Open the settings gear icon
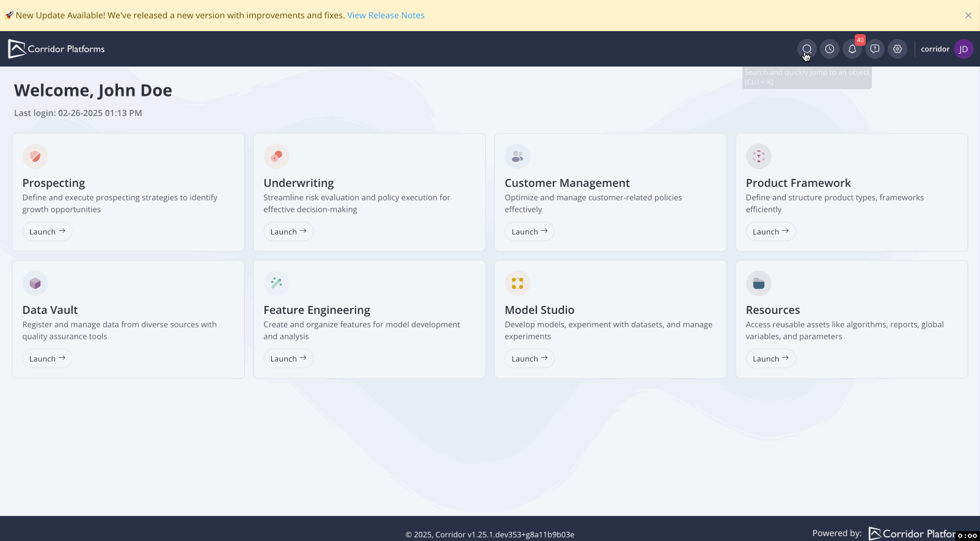 pyautogui.click(x=897, y=49)
